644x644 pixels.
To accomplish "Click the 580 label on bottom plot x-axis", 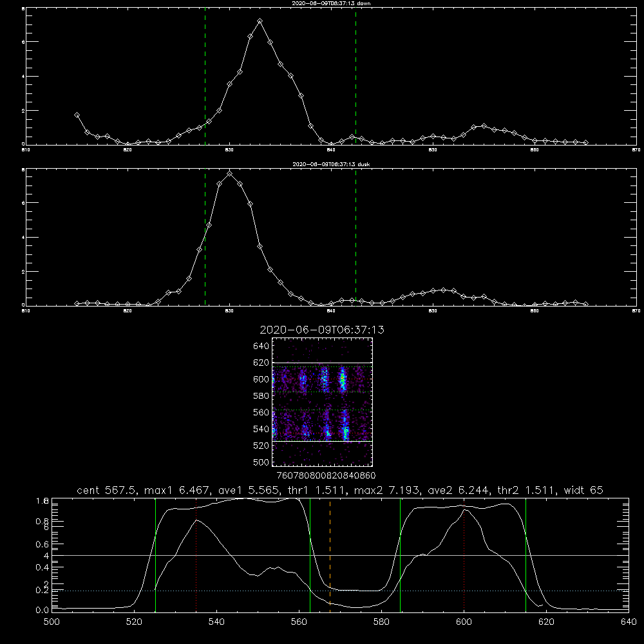I will tap(381, 622).
